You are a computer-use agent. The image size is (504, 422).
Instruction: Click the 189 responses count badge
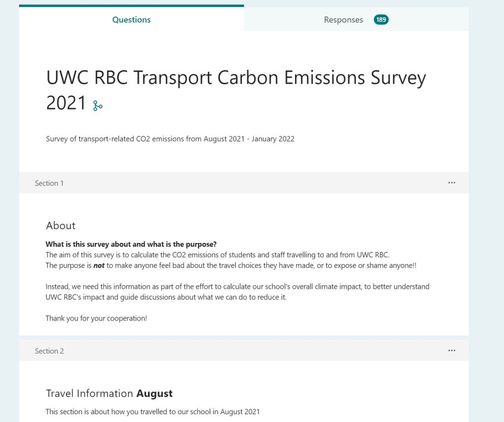tap(381, 20)
